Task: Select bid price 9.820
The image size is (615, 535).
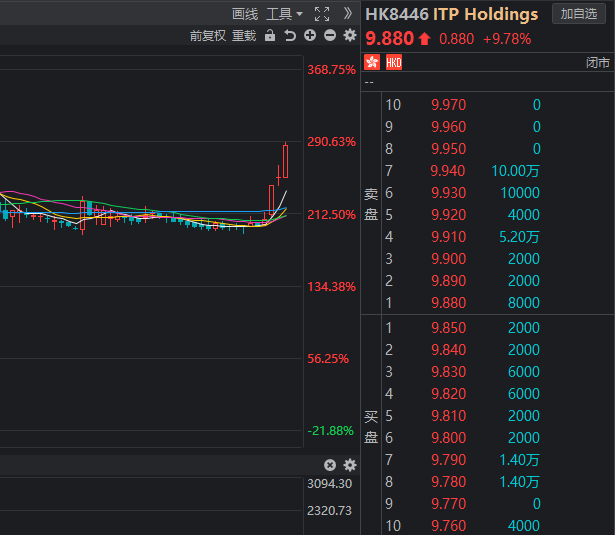Action: coord(449,393)
